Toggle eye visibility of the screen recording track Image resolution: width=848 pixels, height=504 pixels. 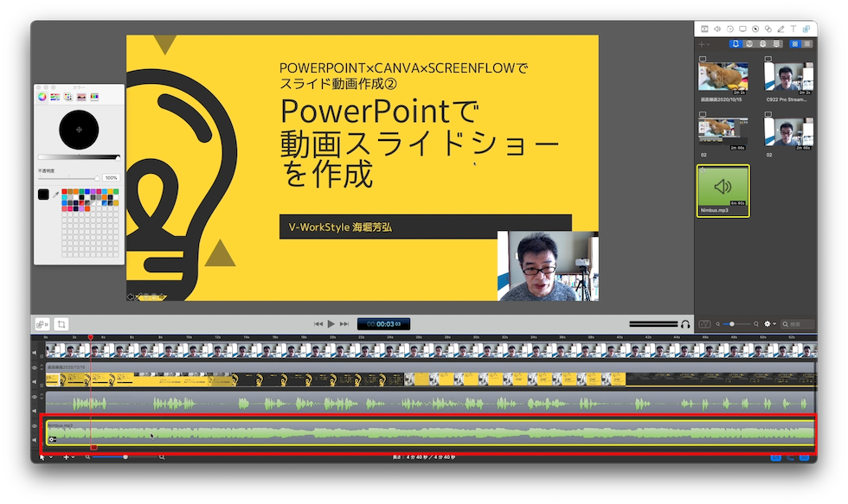coord(35,368)
